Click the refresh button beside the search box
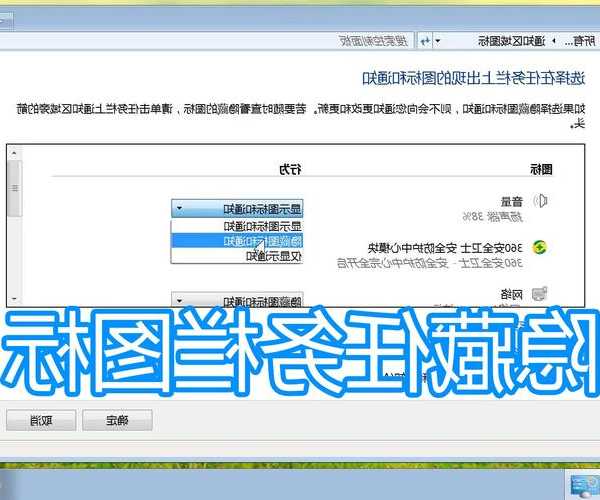This screenshot has height=500, width=600. pyautogui.click(x=424, y=40)
